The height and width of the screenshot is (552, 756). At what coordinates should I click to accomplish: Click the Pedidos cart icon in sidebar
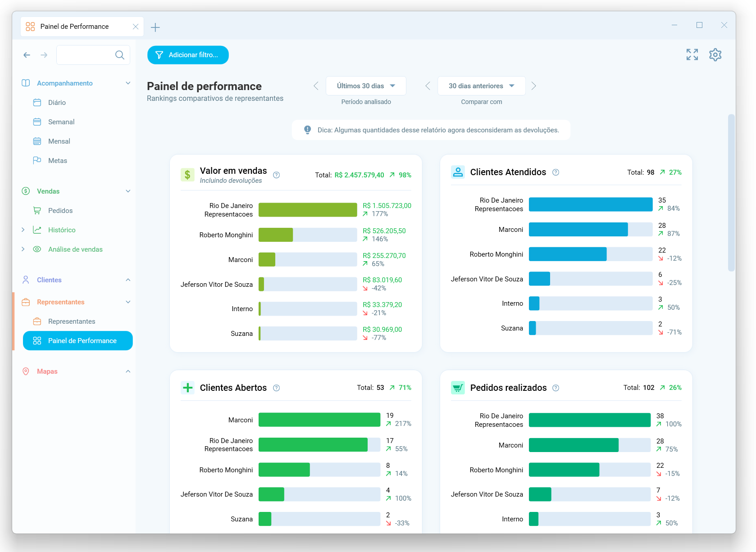pos(37,211)
